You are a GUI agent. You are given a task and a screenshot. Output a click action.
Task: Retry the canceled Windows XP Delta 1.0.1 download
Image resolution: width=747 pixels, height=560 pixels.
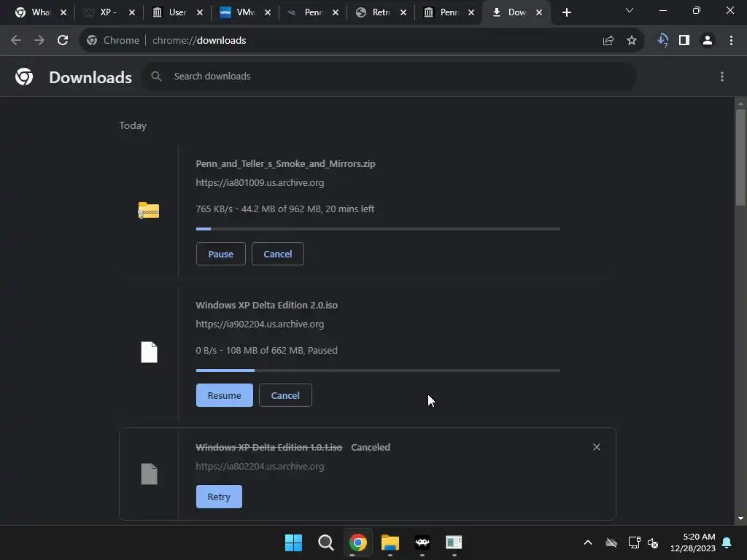pos(219,497)
